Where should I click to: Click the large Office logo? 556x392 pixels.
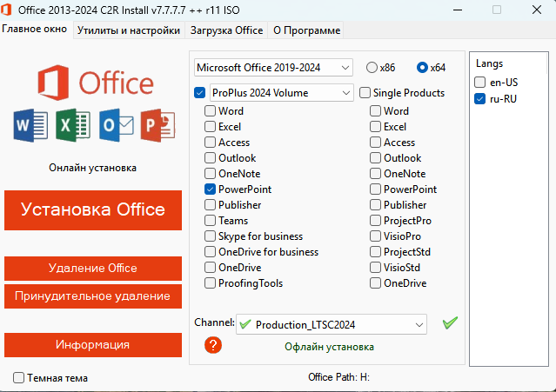tap(96, 83)
